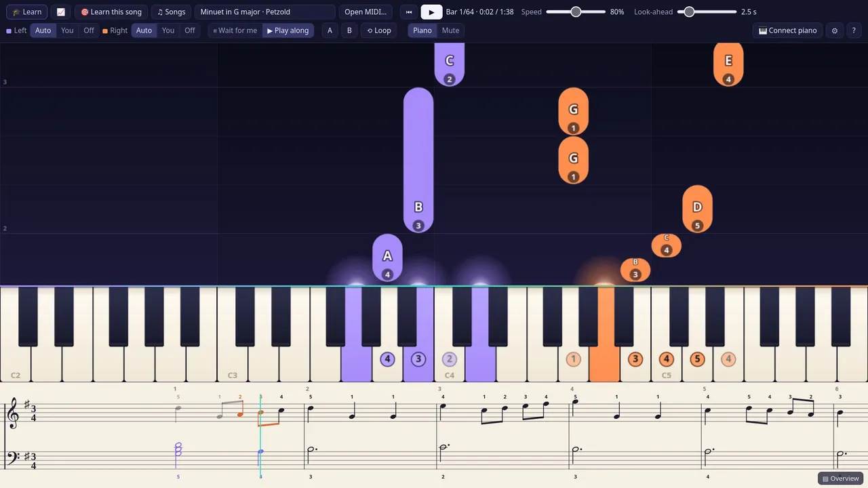
Task: Open help question mark icon
Action: click(854, 30)
